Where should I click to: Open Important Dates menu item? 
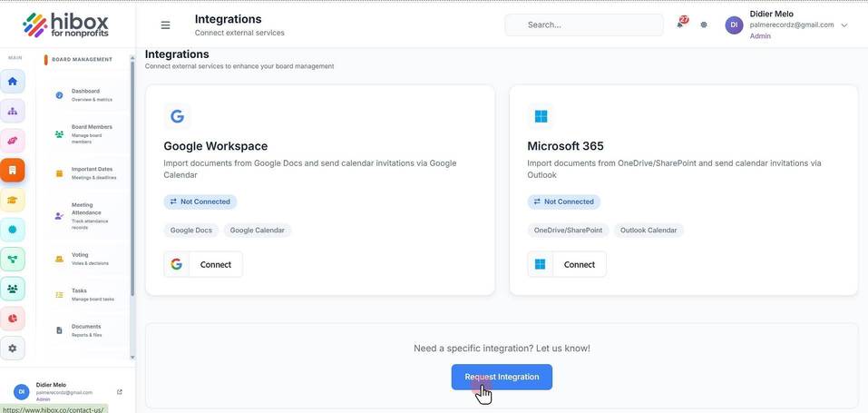84,173
